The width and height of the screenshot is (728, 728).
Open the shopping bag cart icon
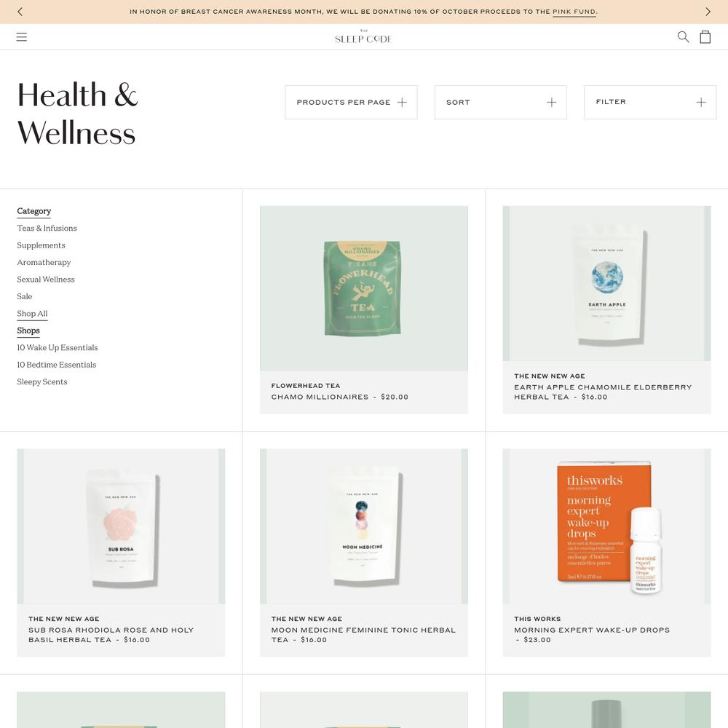705,36
